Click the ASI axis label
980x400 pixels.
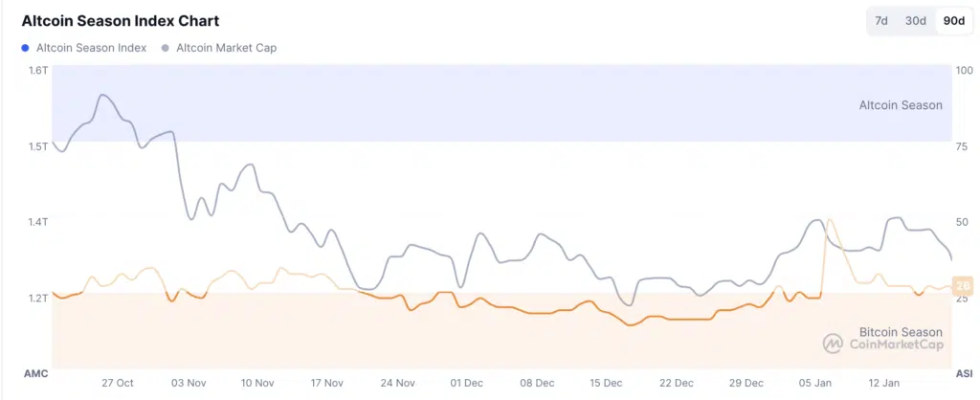point(964,372)
